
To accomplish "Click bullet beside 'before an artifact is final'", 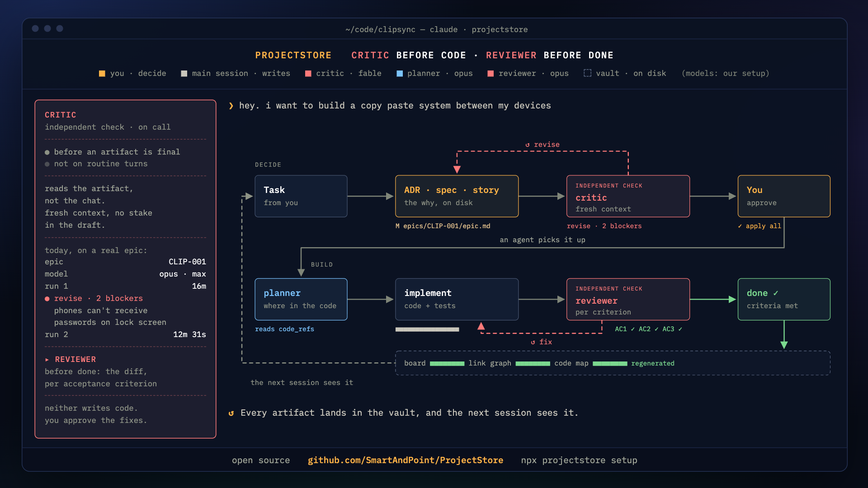I will click(47, 152).
